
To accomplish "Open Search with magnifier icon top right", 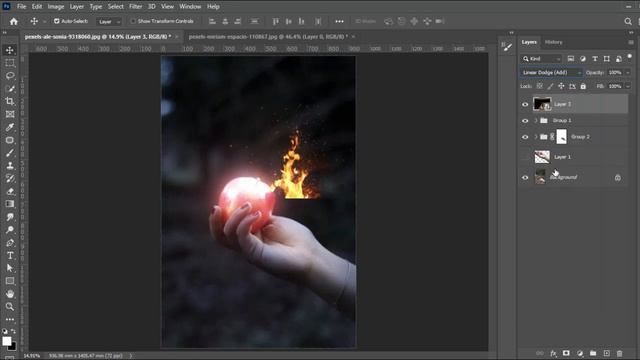I will 628,21.
